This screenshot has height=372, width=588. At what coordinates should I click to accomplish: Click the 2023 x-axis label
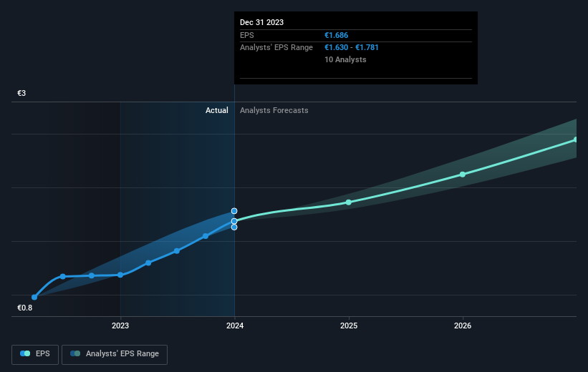[x=120, y=325]
